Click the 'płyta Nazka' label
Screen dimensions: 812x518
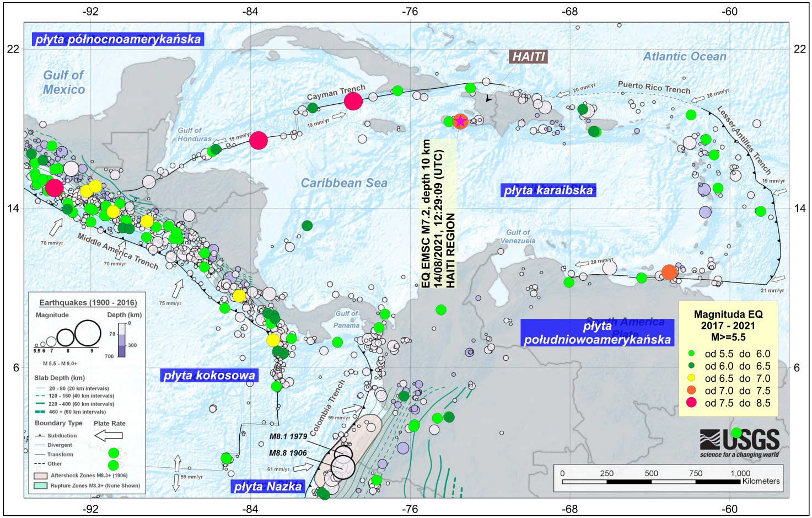[268, 487]
